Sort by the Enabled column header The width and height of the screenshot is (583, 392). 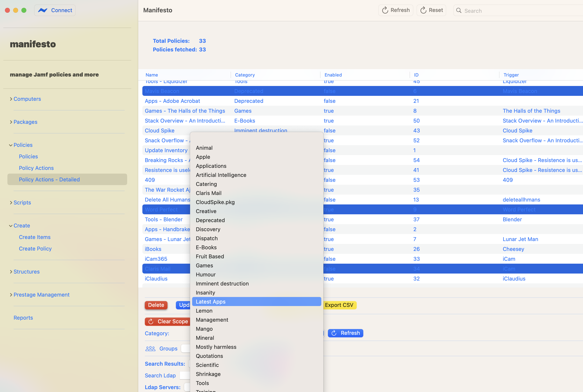coord(333,75)
